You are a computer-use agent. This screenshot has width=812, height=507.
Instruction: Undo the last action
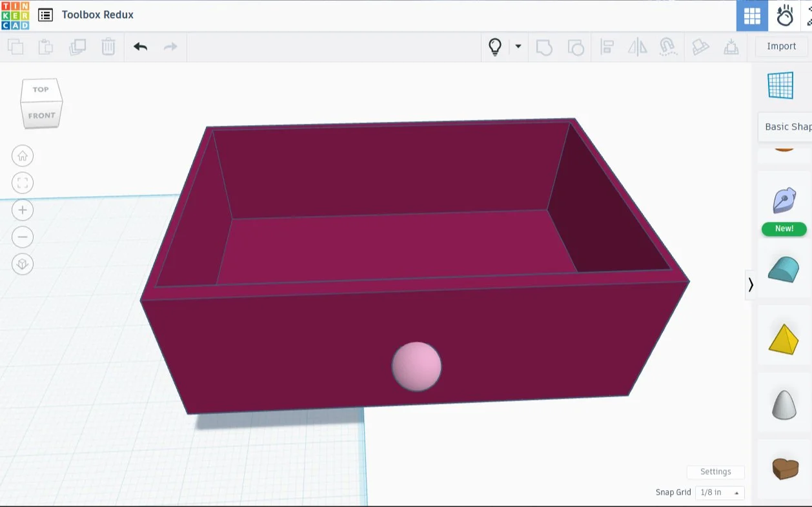pos(140,46)
